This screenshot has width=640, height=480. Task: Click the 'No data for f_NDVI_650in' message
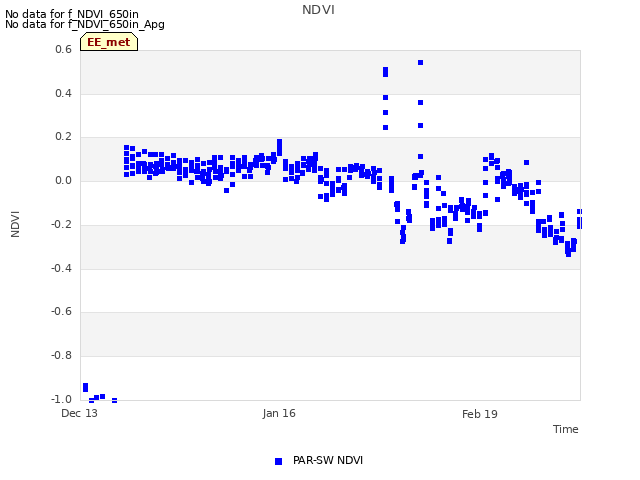tap(72, 14)
